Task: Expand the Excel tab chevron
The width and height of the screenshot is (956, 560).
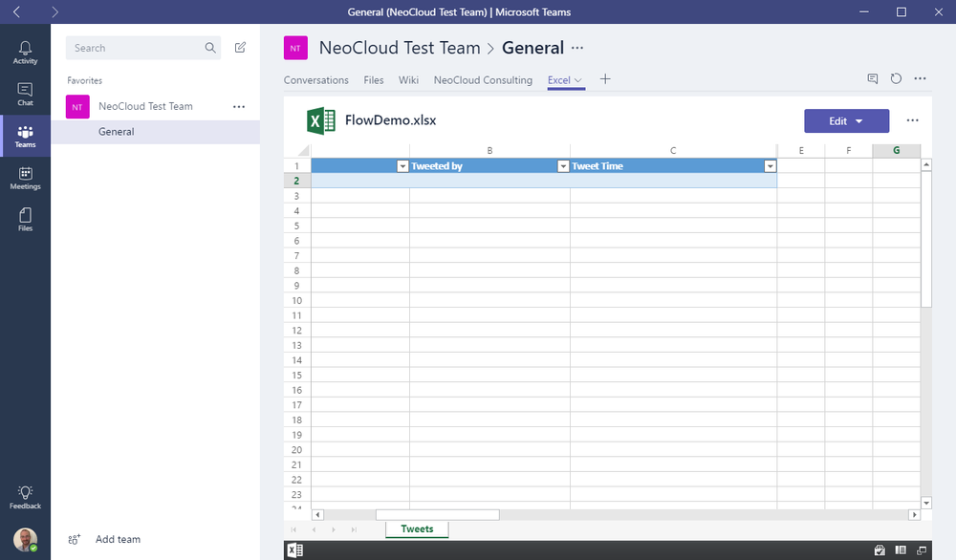Action: 578,80
